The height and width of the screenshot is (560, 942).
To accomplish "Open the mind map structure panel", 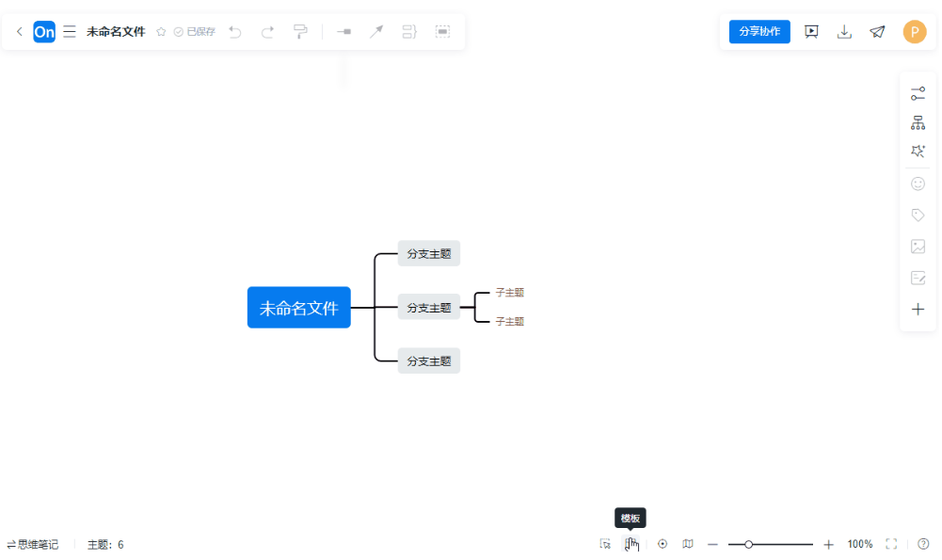I will (x=918, y=122).
